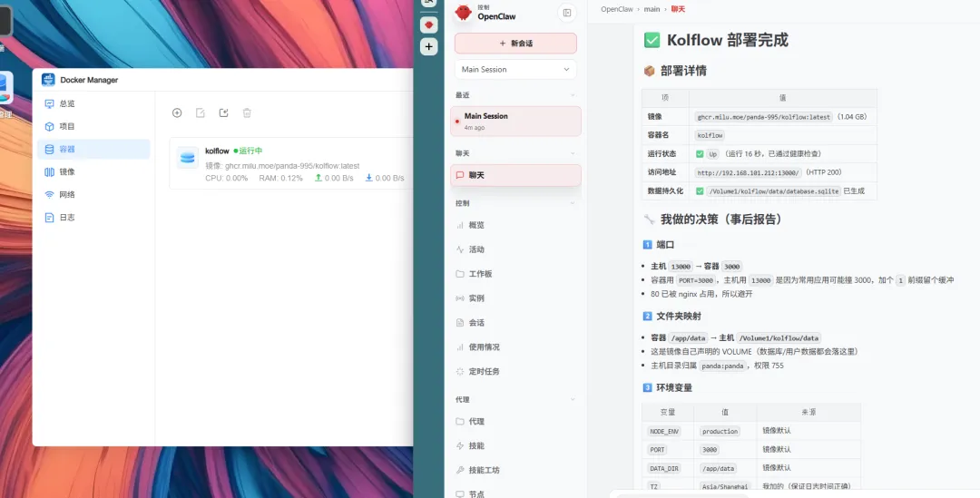Click the Asia/Shanghai value cell
The width and height of the screenshot is (980, 498).
(x=724, y=487)
